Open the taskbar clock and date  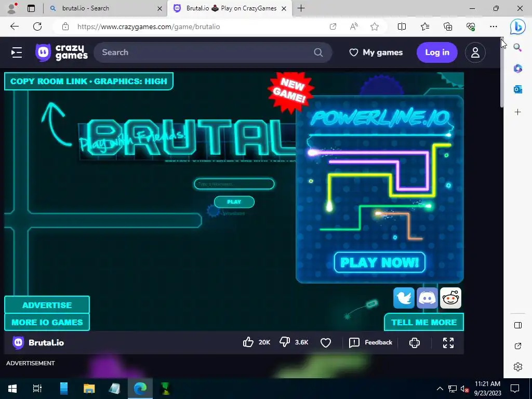(x=487, y=389)
